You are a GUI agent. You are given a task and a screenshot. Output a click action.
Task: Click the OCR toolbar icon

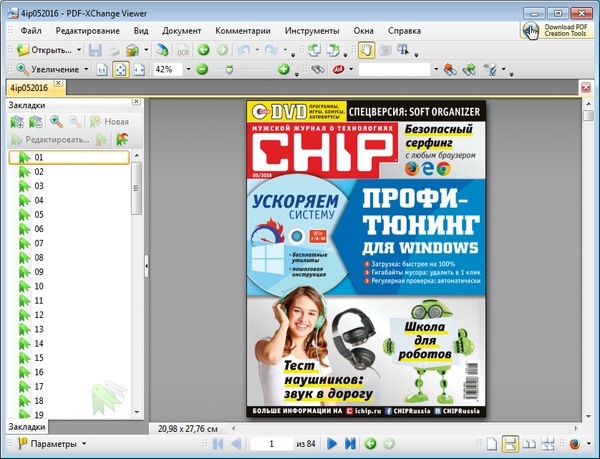pyautogui.click(x=183, y=49)
